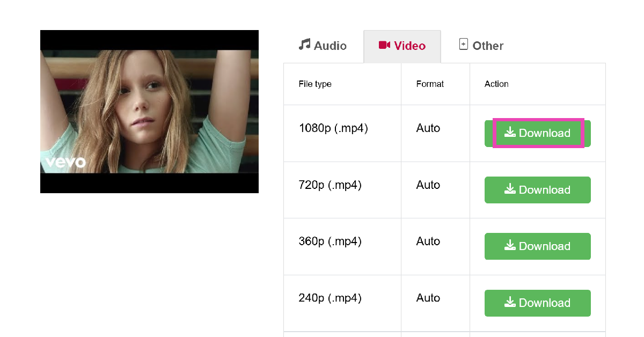The width and height of the screenshot is (644, 337).
Task: Click the File type column header
Action: pos(315,84)
